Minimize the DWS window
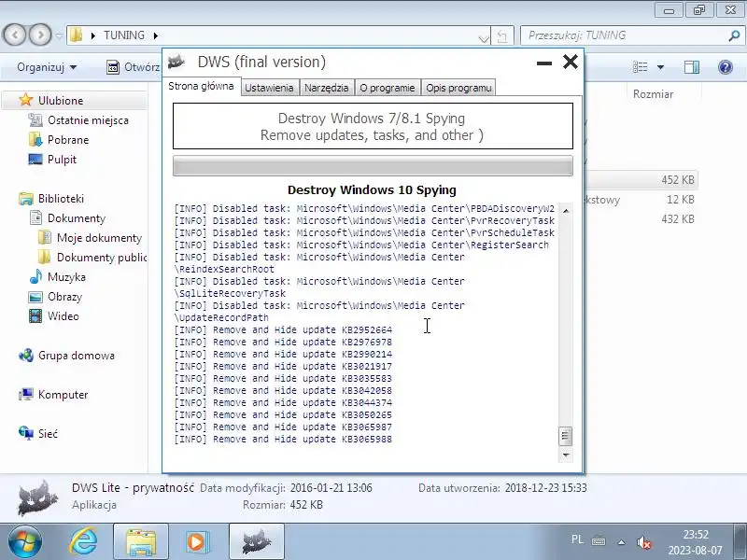This screenshot has height=560, width=747. 544,63
